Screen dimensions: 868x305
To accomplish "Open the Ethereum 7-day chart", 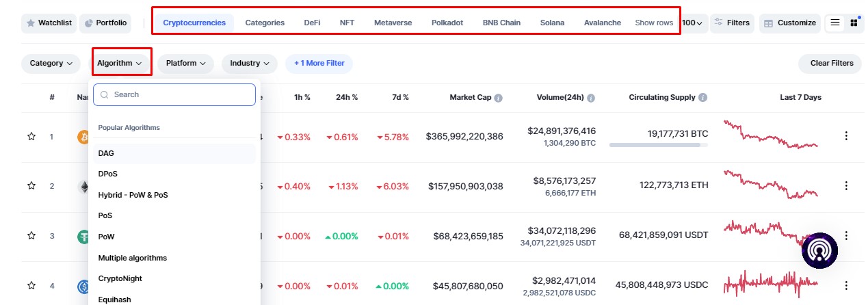I will click(771, 185).
